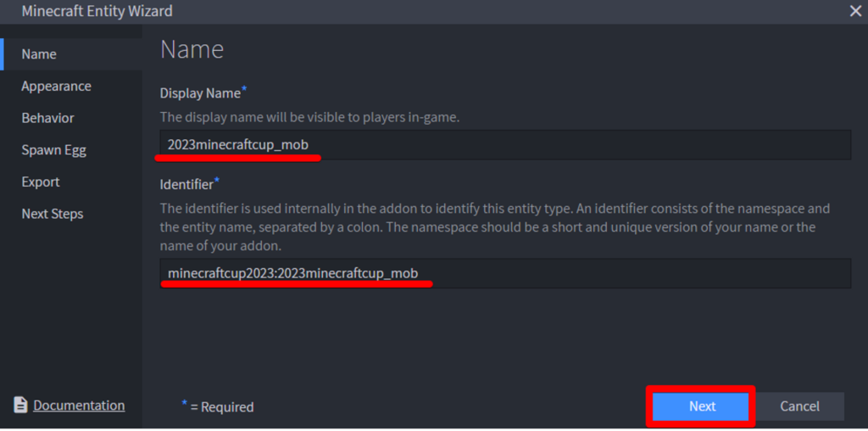Click the display name visibility description
This screenshot has width=868, height=431.
pyautogui.click(x=309, y=118)
